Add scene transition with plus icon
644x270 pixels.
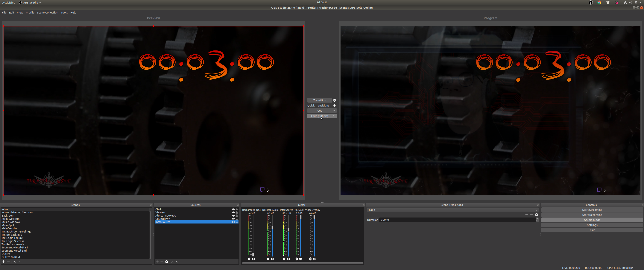click(x=527, y=215)
